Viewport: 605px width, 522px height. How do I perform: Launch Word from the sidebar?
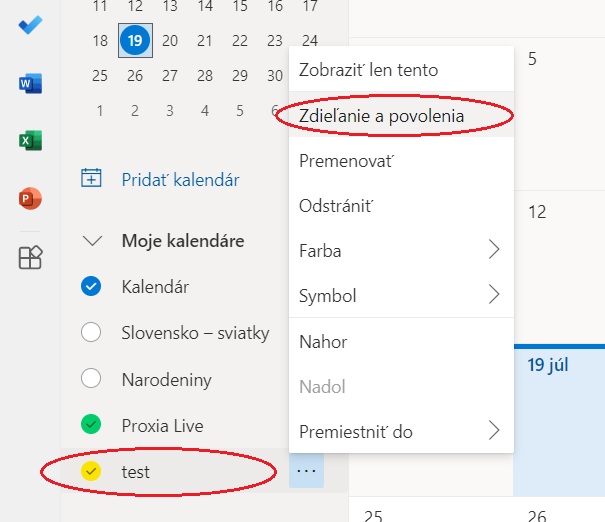tap(31, 84)
